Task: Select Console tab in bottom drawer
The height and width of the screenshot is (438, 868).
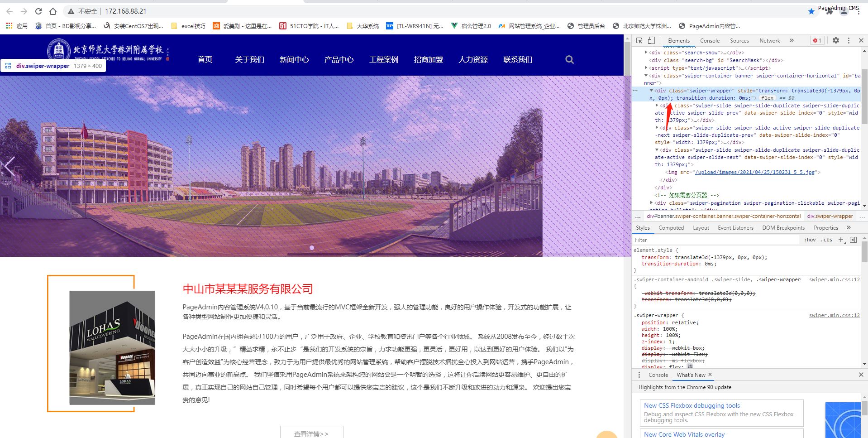Action: [x=658, y=375]
